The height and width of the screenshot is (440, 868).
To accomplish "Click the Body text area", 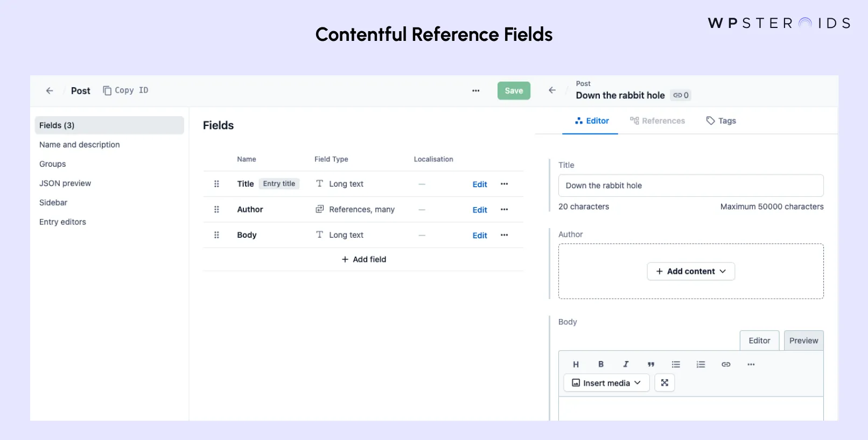I will (x=691, y=409).
